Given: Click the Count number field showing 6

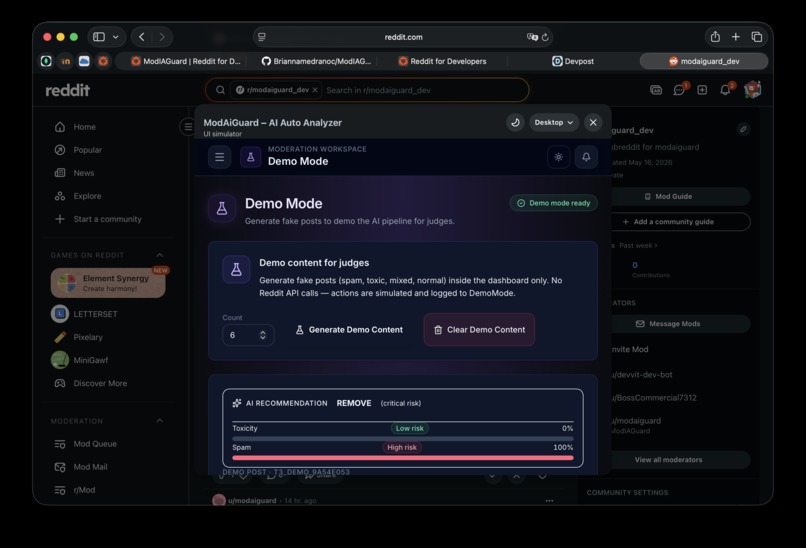Looking at the screenshot, I should click(x=248, y=335).
